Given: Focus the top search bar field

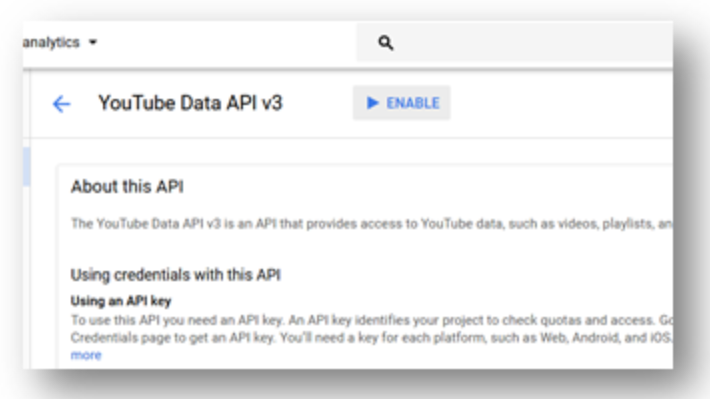Looking at the screenshot, I should [x=515, y=43].
